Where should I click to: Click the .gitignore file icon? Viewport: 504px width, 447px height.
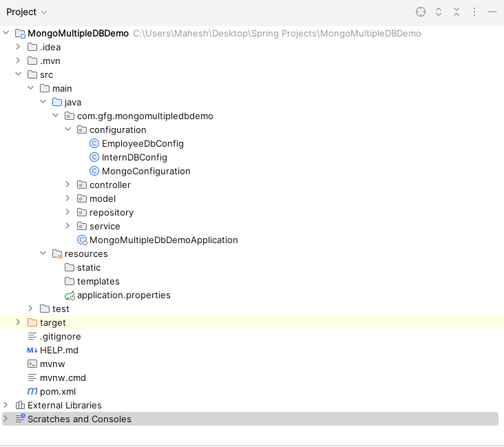pyautogui.click(x=32, y=336)
